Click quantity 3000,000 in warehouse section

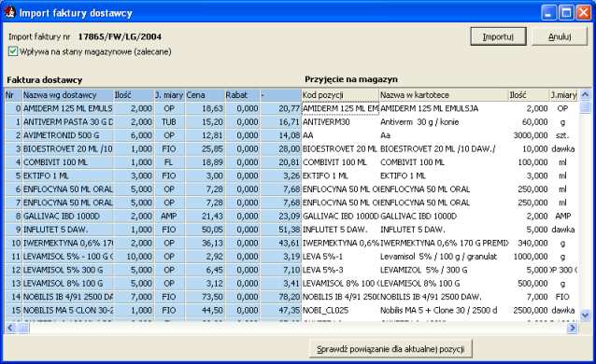pyautogui.click(x=529, y=135)
